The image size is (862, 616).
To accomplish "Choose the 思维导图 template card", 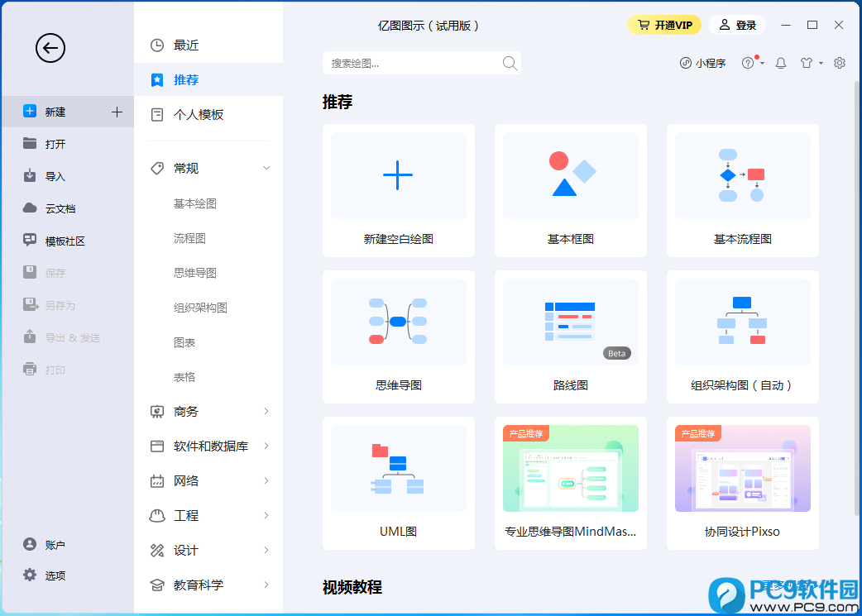I will pyautogui.click(x=399, y=337).
